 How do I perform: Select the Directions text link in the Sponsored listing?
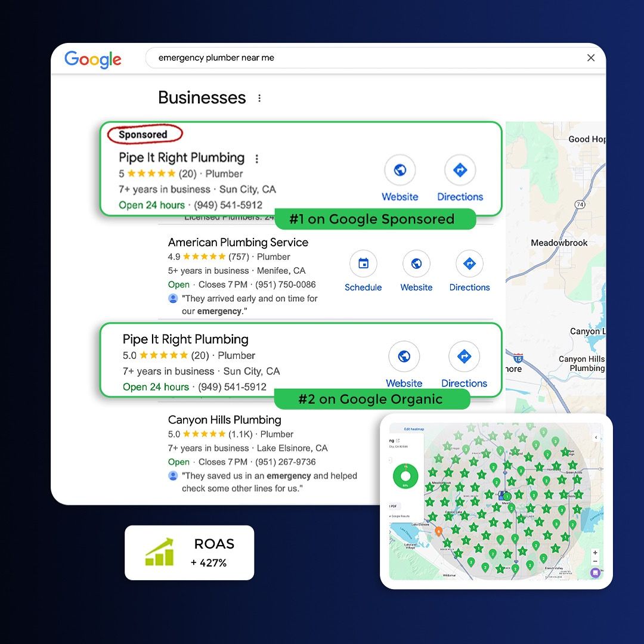coord(460,197)
